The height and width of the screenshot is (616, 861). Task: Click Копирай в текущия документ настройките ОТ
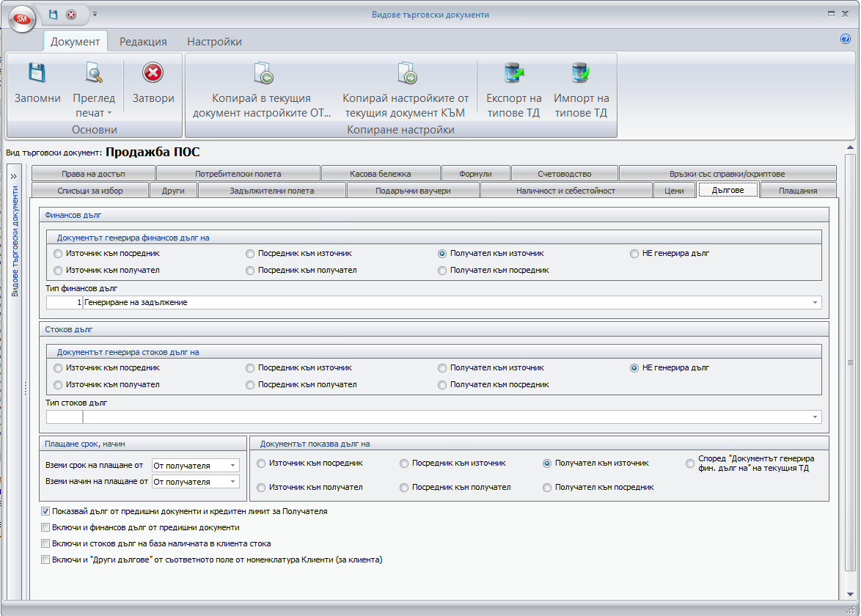click(262, 89)
